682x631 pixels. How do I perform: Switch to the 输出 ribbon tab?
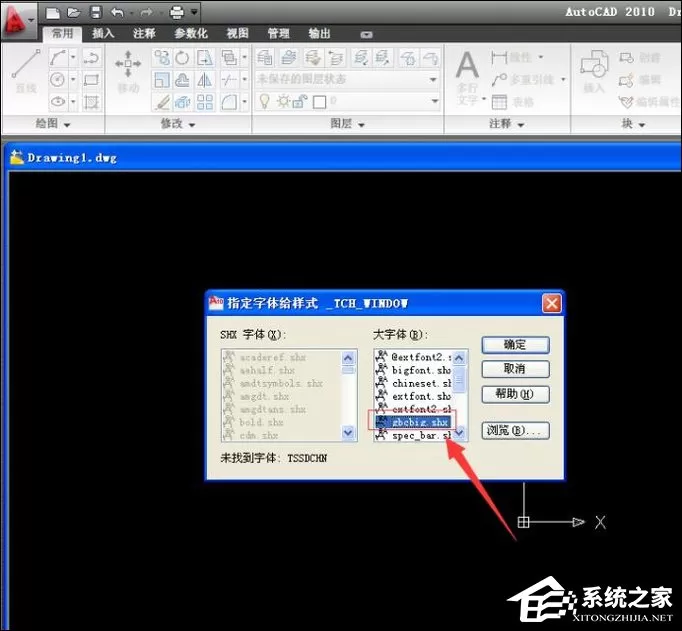tap(319, 33)
